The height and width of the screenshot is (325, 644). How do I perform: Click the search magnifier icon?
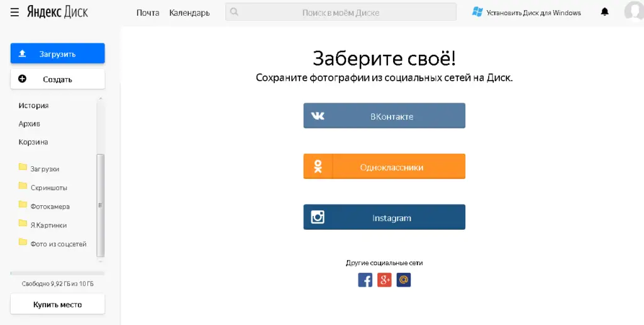click(x=234, y=12)
